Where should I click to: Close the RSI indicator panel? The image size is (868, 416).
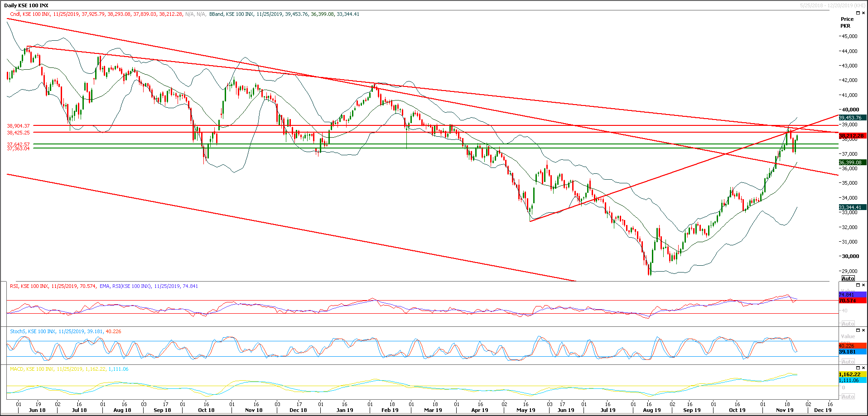(x=863, y=285)
